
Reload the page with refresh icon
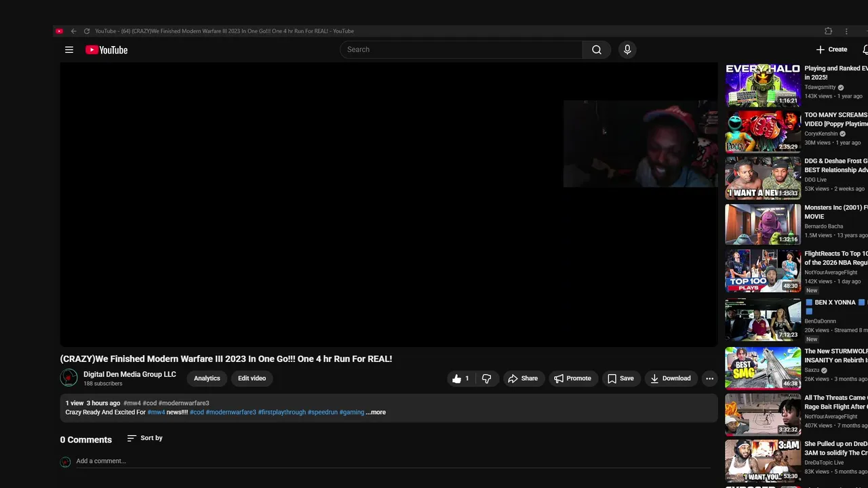86,31
